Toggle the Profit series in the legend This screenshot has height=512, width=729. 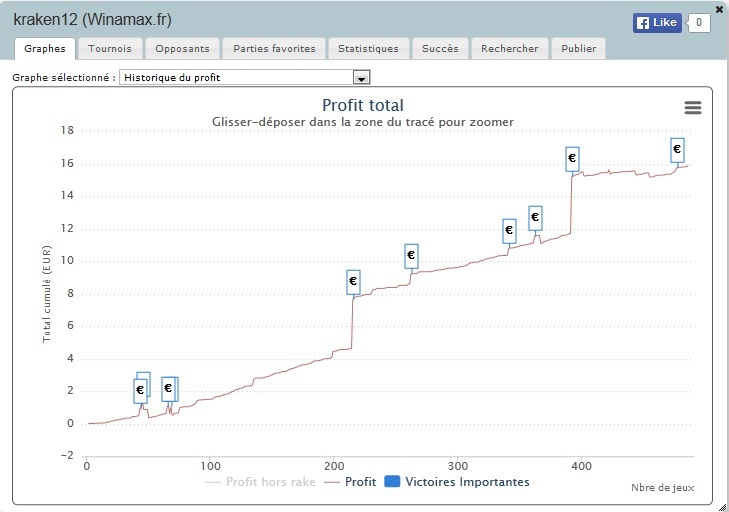(x=350, y=482)
